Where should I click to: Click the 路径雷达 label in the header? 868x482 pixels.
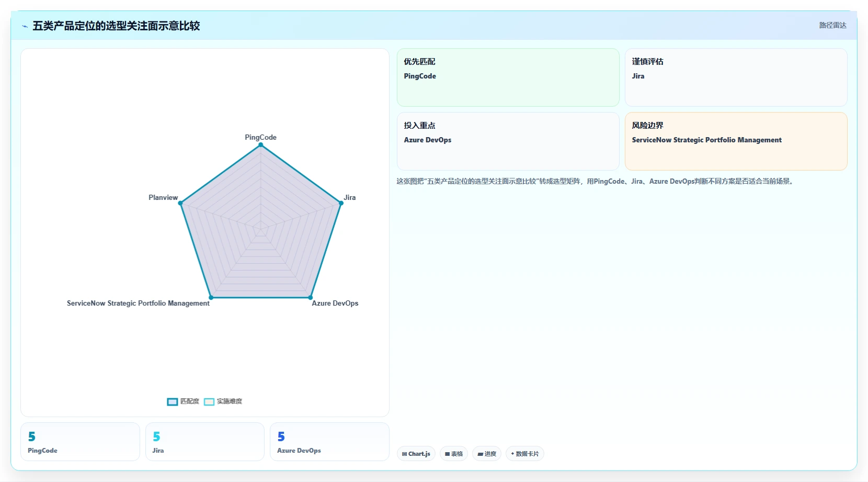(832, 25)
